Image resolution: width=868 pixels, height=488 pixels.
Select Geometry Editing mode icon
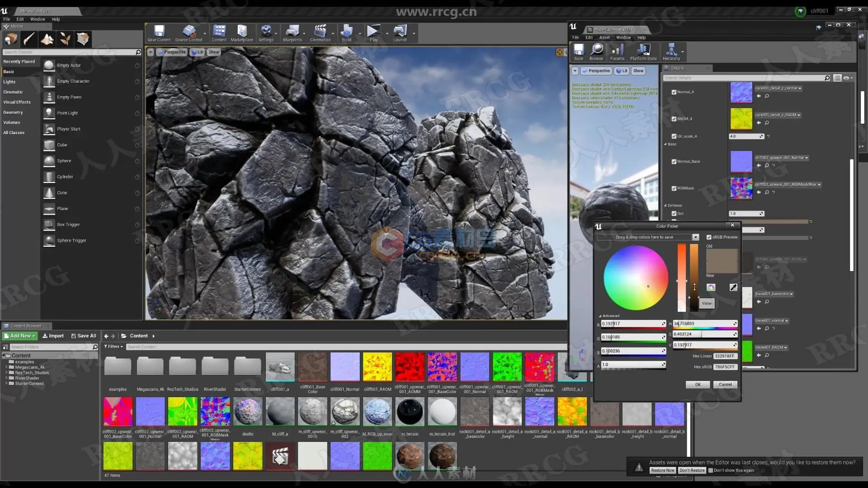(x=83, y=39)
